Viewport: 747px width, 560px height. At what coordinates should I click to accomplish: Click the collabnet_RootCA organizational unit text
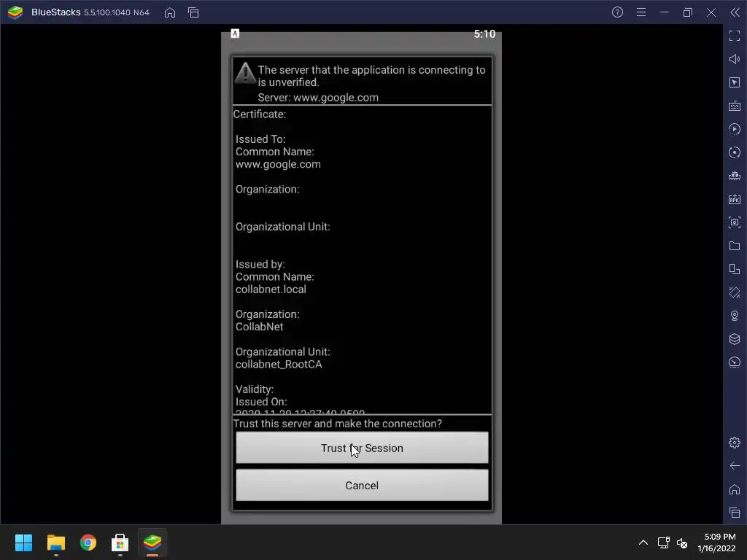click(279, 365)
